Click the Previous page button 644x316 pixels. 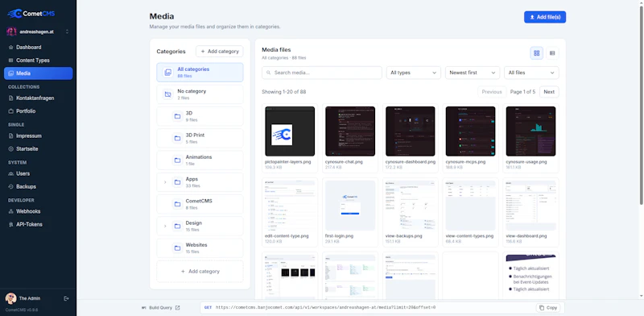pyautogui.click(x=492, y=92)
